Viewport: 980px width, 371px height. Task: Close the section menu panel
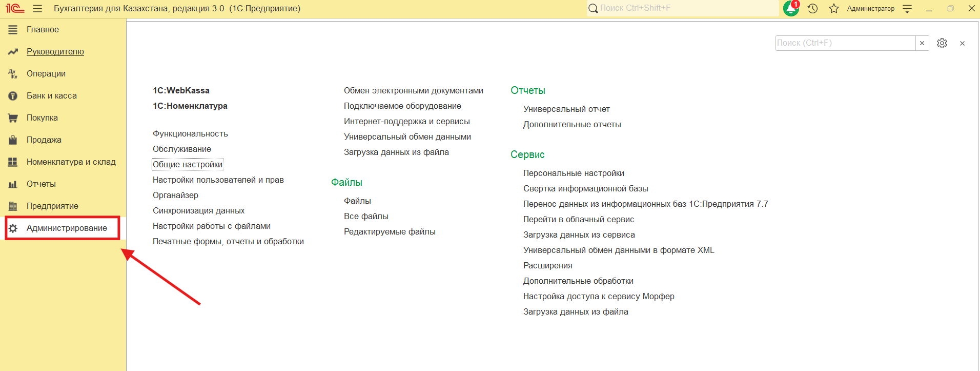click(x=962, y=44)
